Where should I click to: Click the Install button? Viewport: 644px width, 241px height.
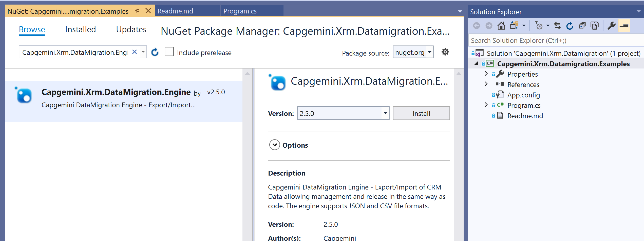click(421, 113)
